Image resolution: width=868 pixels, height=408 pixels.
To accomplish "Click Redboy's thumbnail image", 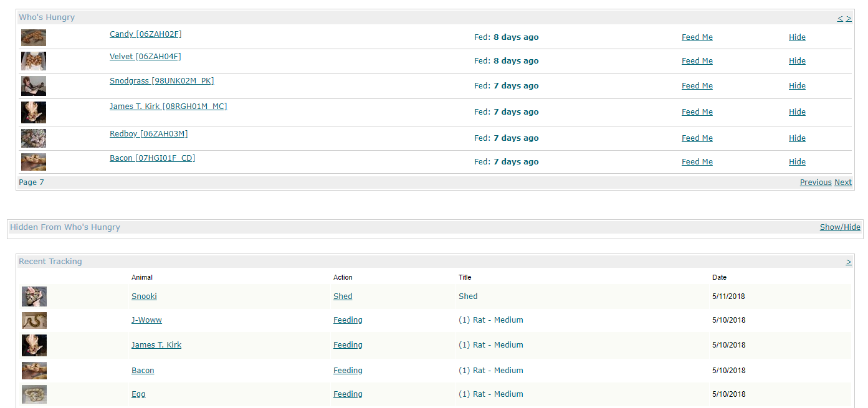I will pos(34,138).
